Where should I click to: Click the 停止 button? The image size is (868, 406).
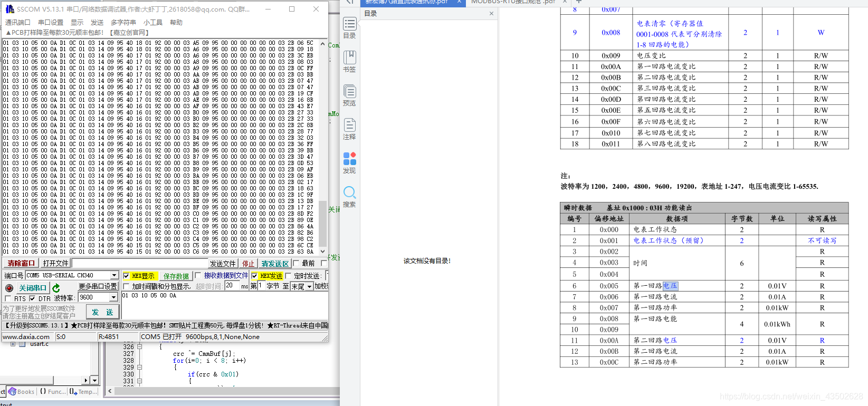[248, 263]
